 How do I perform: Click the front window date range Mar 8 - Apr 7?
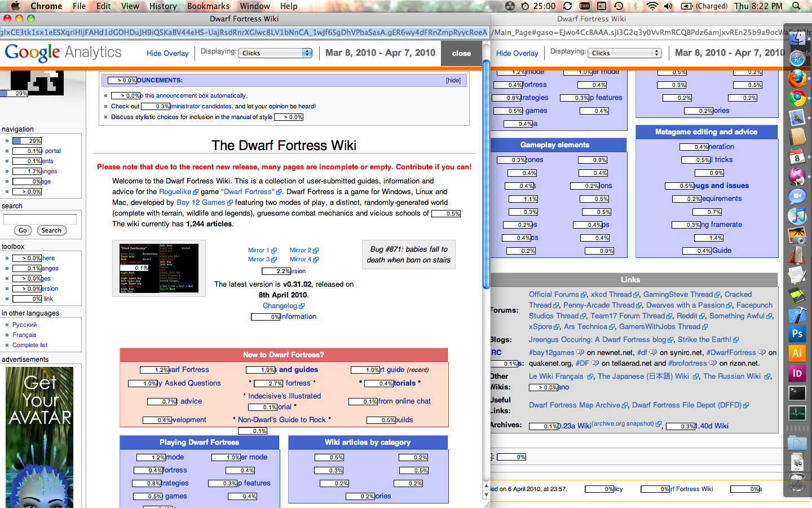[381, 52]
